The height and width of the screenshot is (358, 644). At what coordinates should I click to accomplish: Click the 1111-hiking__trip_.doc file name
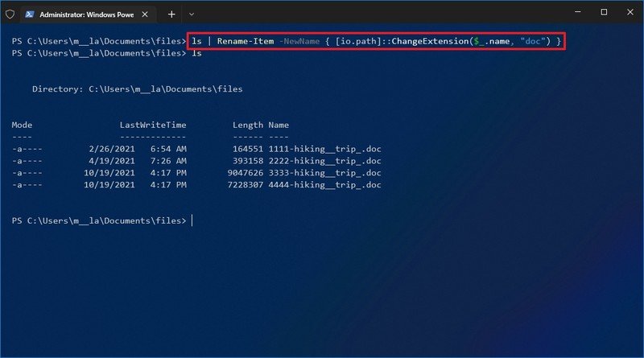click(x=325, y=149)
